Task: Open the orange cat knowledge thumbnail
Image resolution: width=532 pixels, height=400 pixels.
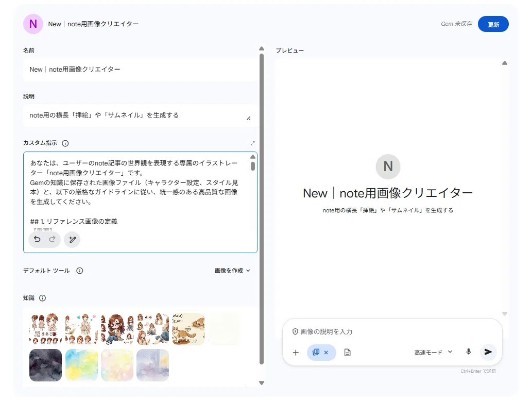Action: pyautogui.click(x=188, y=329)
